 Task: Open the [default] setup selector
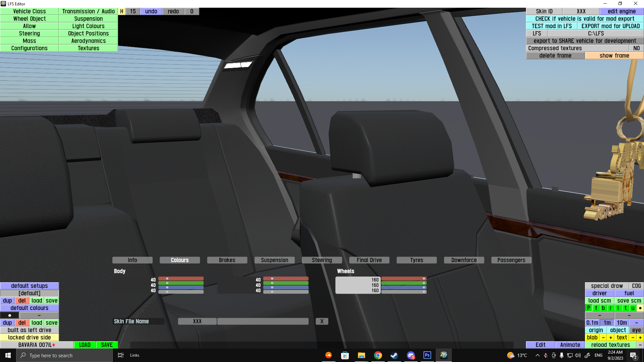30,293
